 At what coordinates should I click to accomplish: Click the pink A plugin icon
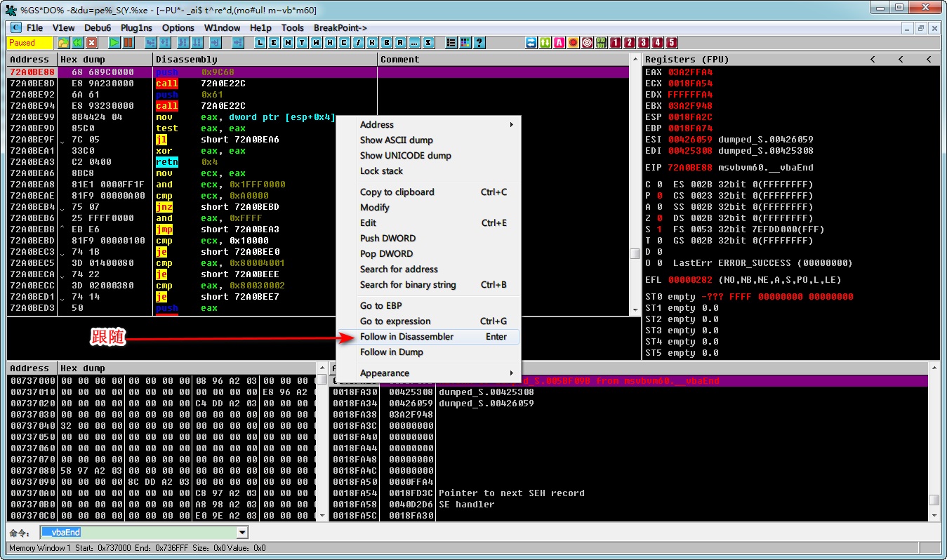coord(559,43)
